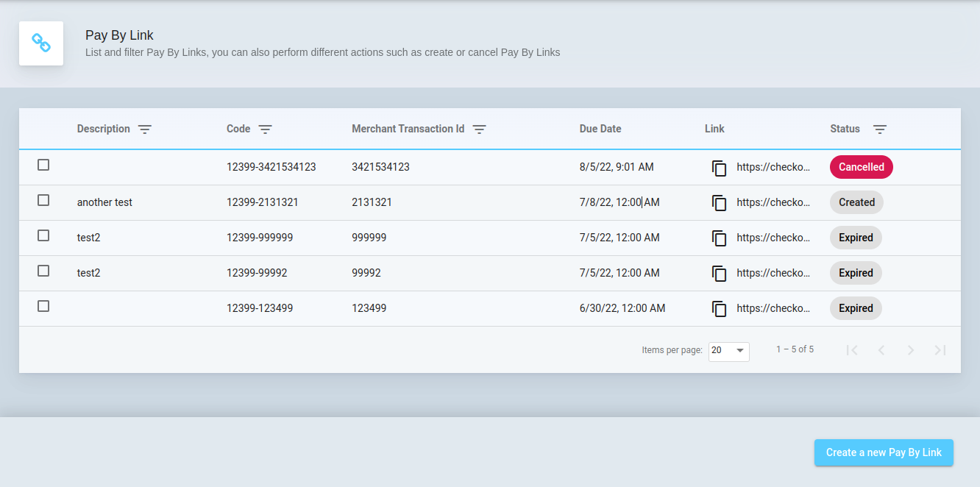Copy link for code 12399-123499

[x=719, y=309]
